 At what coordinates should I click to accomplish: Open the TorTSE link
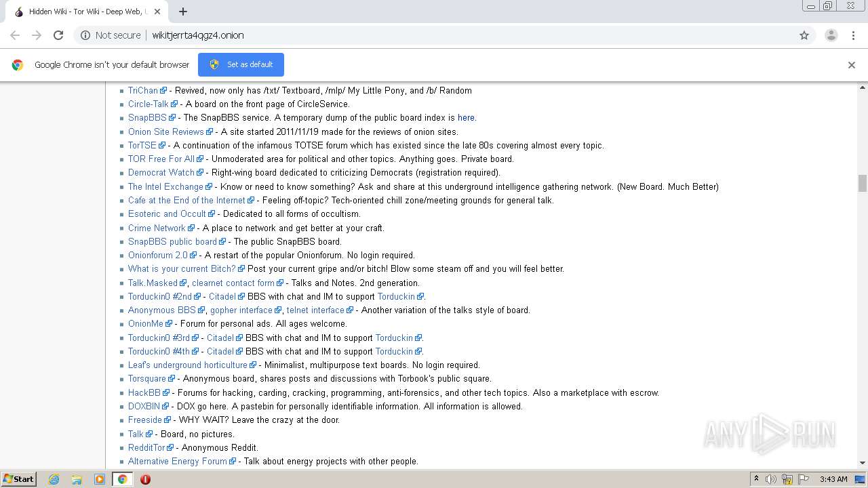[142, 145]
